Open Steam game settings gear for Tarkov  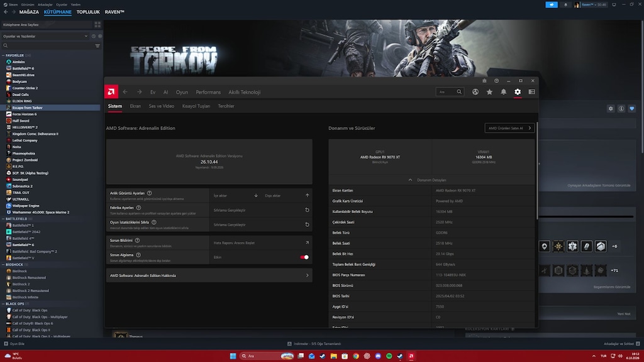coord(611,109)
